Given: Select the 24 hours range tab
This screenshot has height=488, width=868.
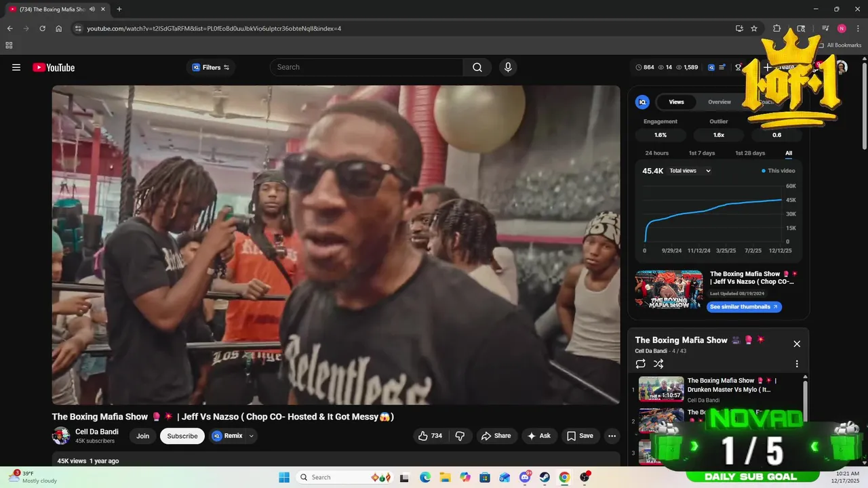Looking at the screenshot, I should point(656,153).
